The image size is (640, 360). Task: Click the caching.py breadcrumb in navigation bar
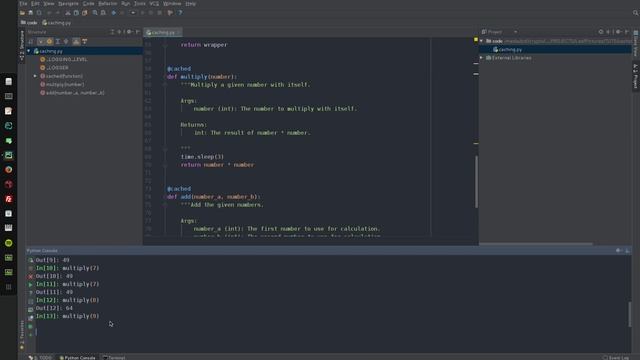(57, 23)
